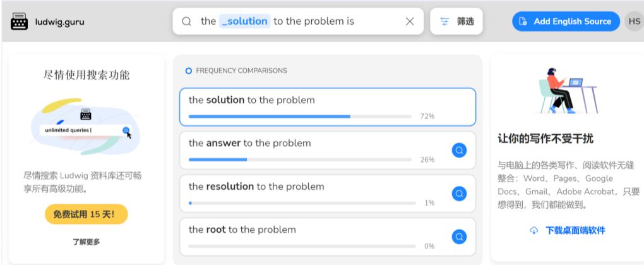Open the HS user profile avatar

tap(633, 22)
